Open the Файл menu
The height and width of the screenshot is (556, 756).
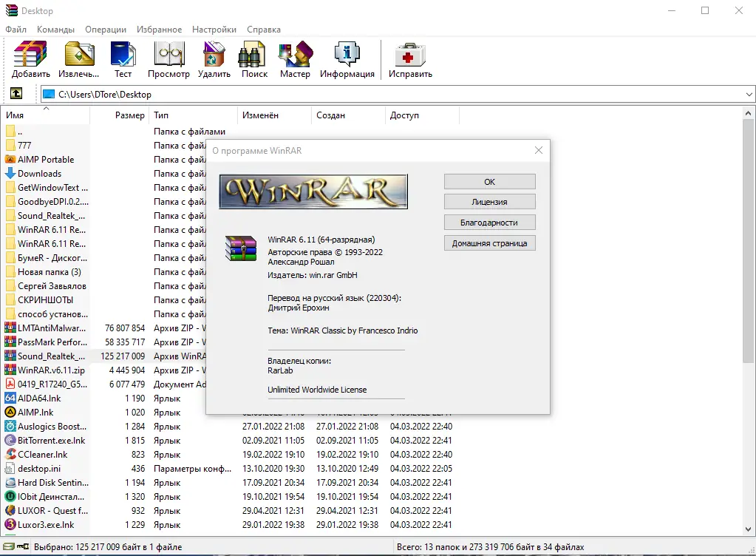click(x=16, y=30)
